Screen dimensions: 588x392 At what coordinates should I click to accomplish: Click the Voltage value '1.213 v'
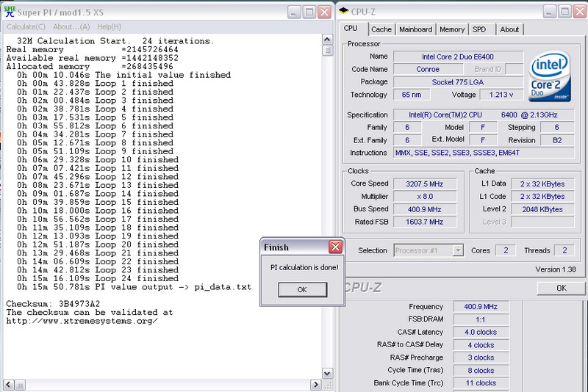tap(501, 95)
